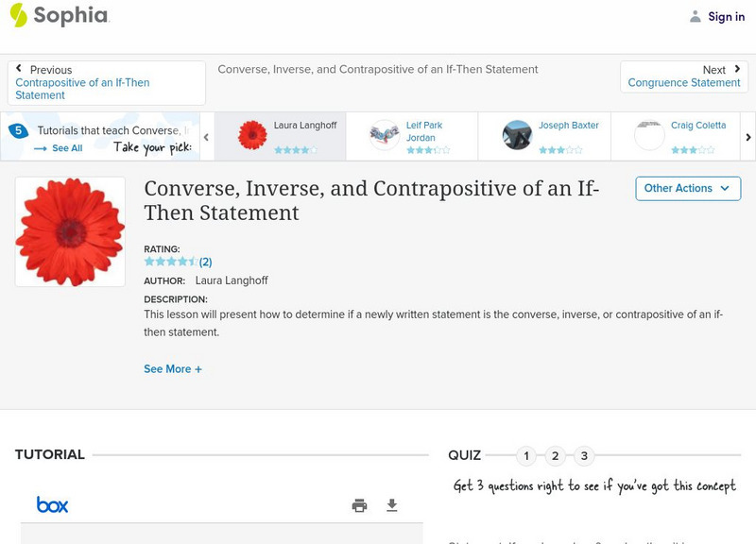Click Joseph Baxter's avatar image
This screenshot has width=756, height=544.
(x=517, y=135)
